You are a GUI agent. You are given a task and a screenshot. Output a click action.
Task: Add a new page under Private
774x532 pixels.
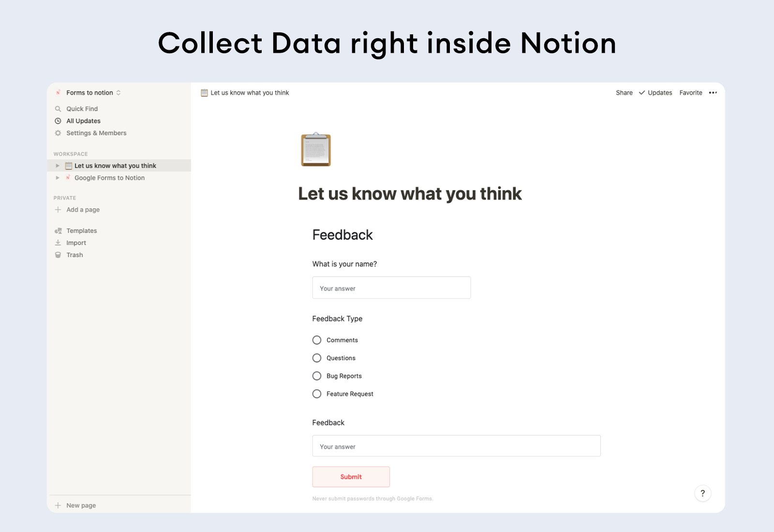pos(82,209)
